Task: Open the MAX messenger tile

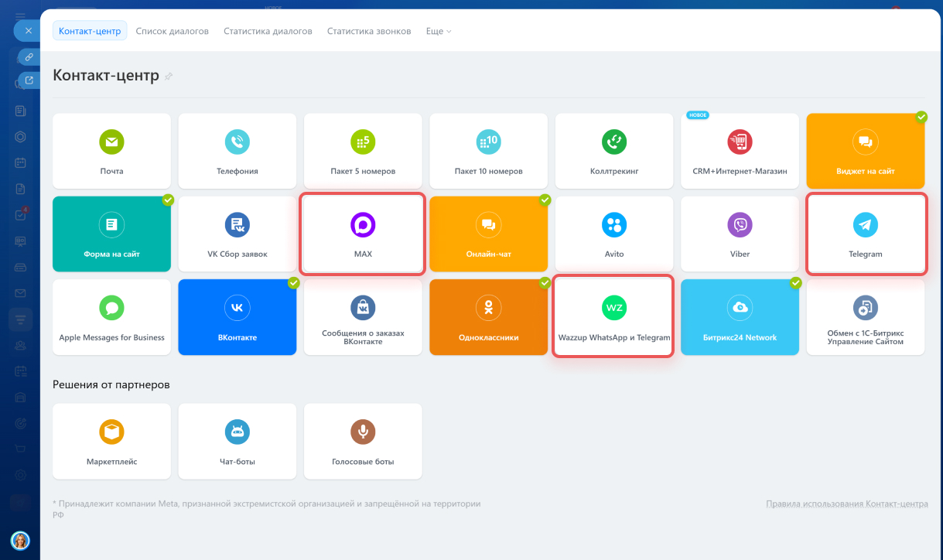Action: (363, 234)
